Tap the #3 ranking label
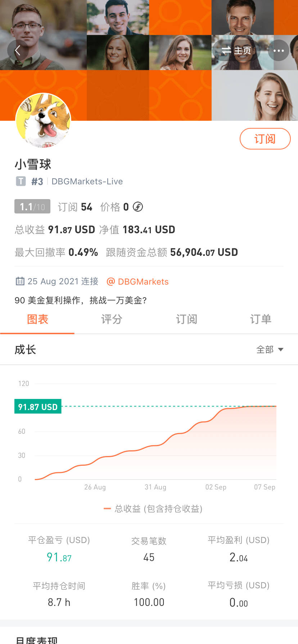This screenshot has width=298, height=644. tap(37, 181)
